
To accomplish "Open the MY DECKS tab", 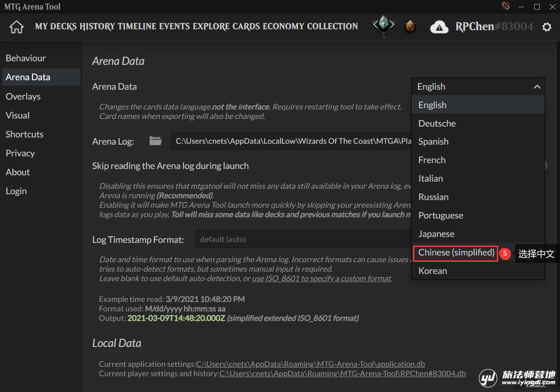I will pyautogui.click(x=56, y=26).
